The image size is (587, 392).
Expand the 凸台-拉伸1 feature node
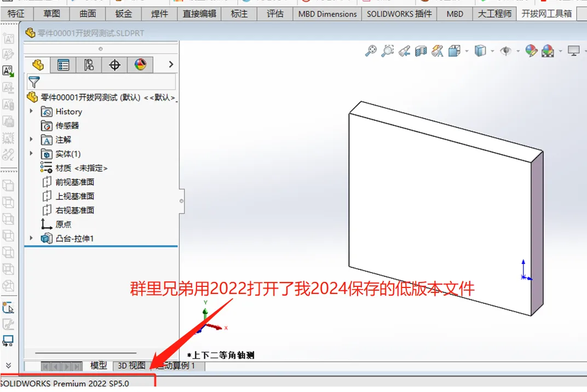pos(31,238)
